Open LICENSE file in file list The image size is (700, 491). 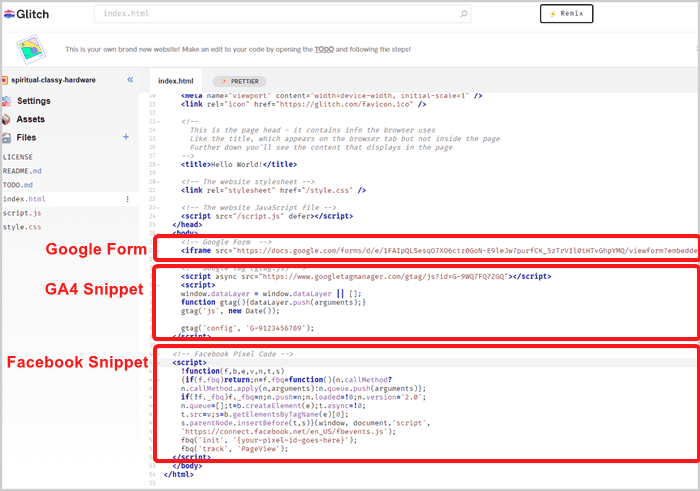[x=19, y=157]
